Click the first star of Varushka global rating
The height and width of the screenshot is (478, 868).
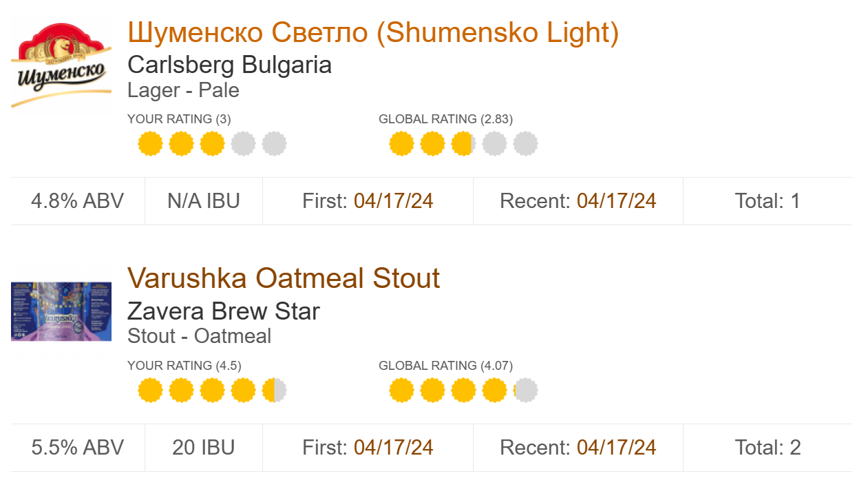pos(401,391)
